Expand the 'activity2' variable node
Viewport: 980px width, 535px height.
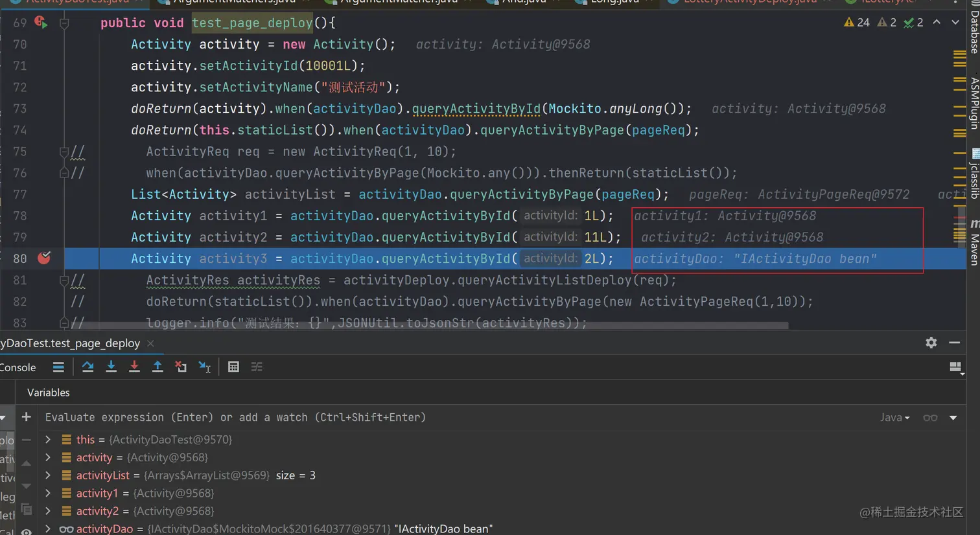coord(48,511)
